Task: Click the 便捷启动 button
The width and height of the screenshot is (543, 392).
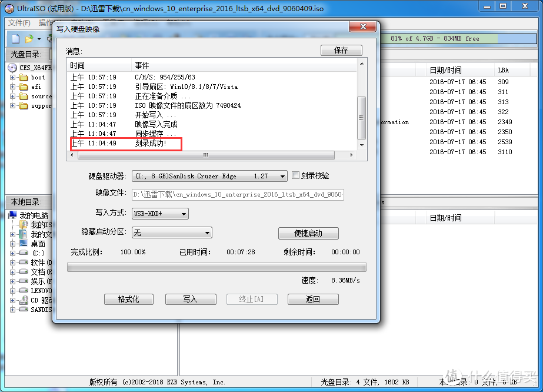Action: pyautogui.click(x=308, y=233)
